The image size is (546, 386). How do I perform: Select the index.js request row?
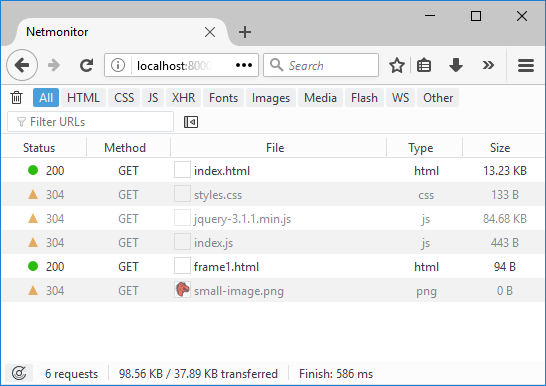(273, 243)
